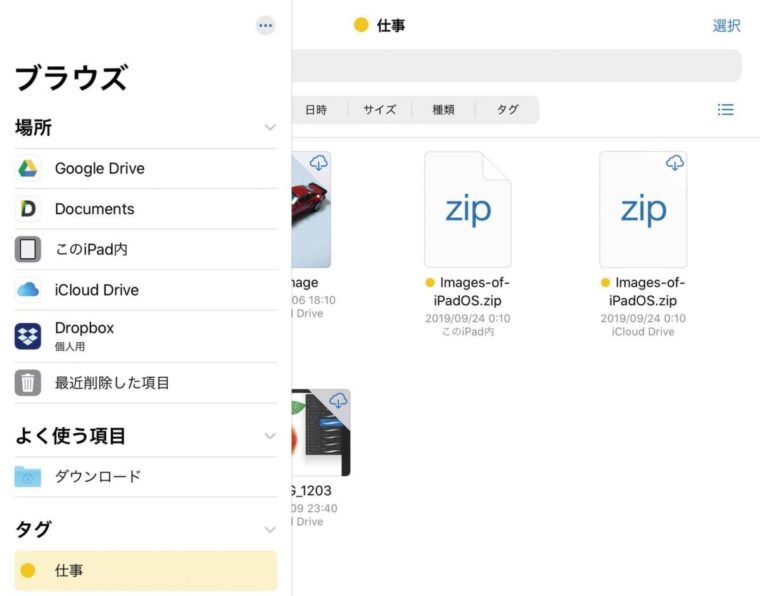This screenshot has width=760, height=596.
Task: Click the trash can icon
Action: point(28,383)
